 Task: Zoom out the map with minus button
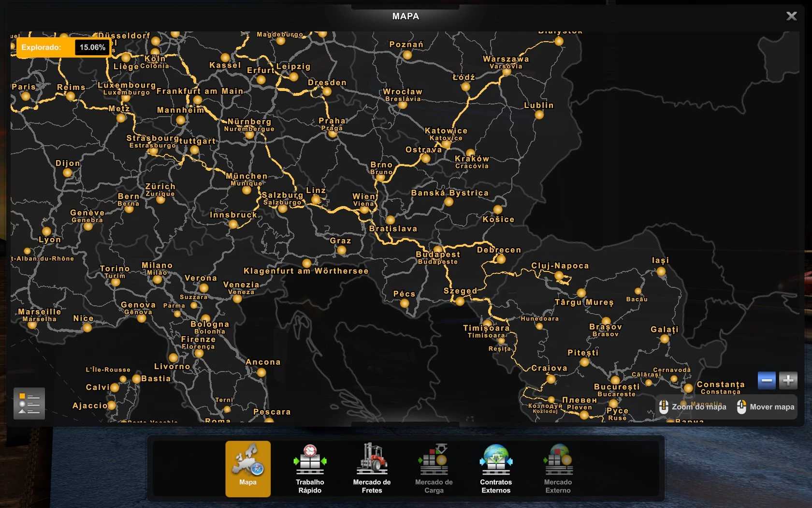[767, 380]
